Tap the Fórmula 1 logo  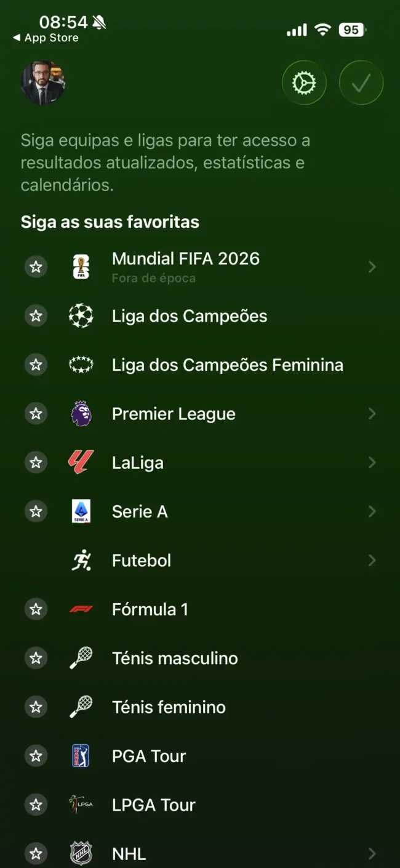click(81, 609)
